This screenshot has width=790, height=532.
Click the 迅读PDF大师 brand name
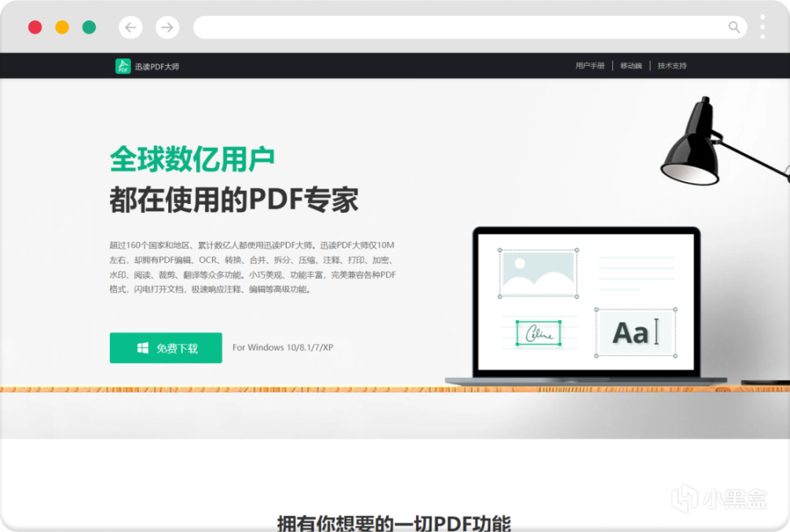[157, 67]
